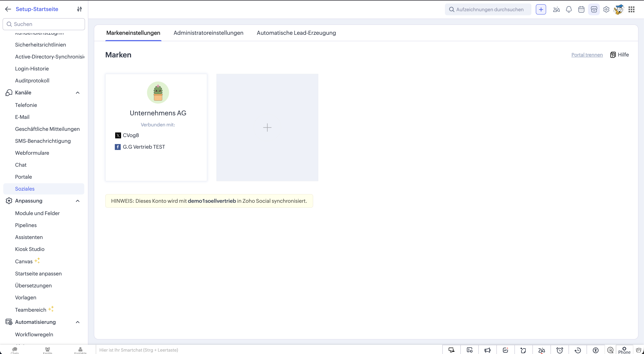Open the Unternehmens AG brand card

[156, 127]
